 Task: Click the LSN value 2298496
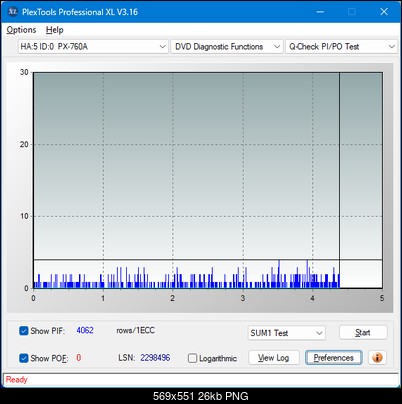tap(155, 358)
